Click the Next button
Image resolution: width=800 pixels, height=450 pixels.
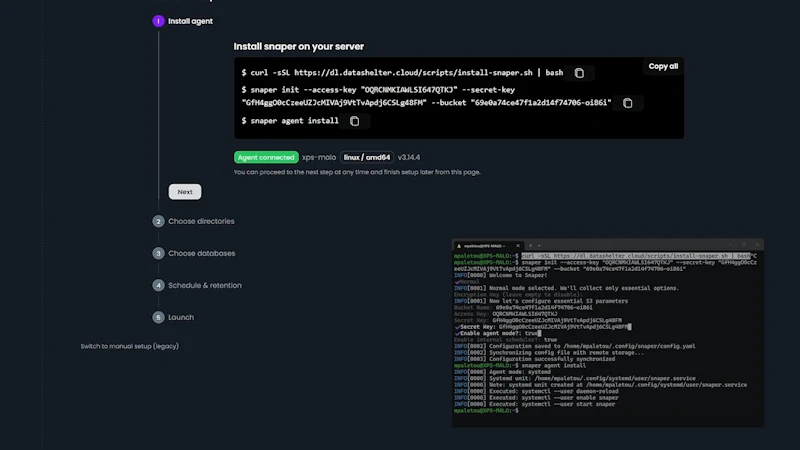[185, 192]
